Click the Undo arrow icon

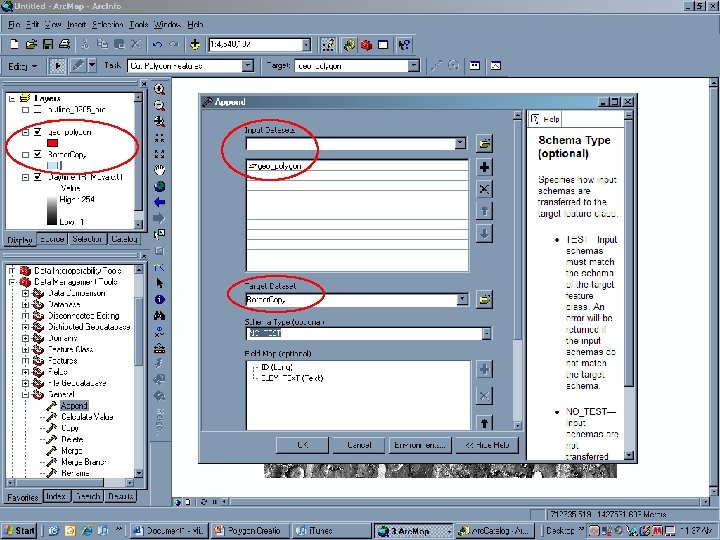coord(157,45)
